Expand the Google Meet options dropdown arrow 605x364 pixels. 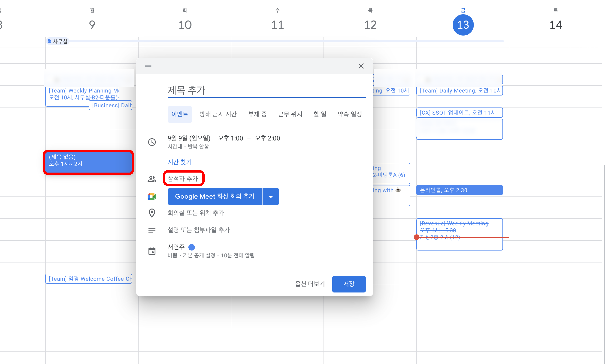pyautogui.click(x=271, y=197)
